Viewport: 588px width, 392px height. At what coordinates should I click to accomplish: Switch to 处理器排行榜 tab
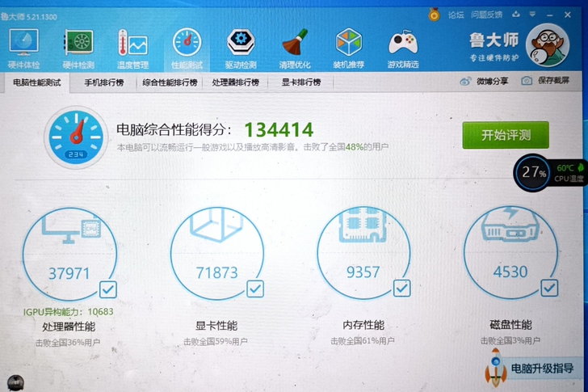click(236, 82)
